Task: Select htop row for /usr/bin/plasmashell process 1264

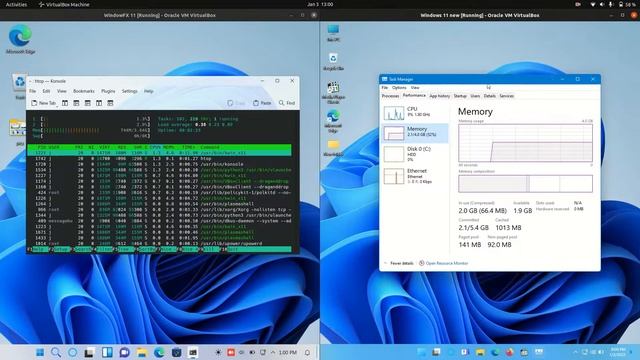Action: pyautogui.click(x=160, y=204)
